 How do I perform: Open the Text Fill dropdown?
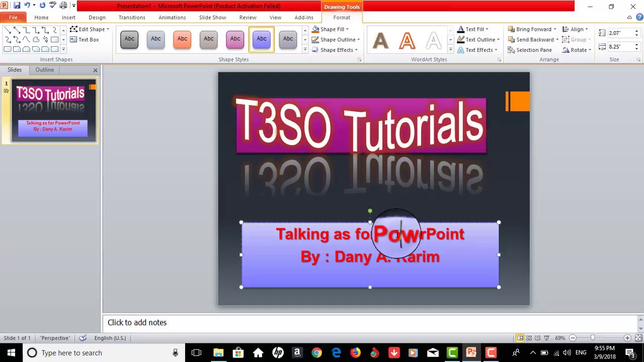point(473,29)
